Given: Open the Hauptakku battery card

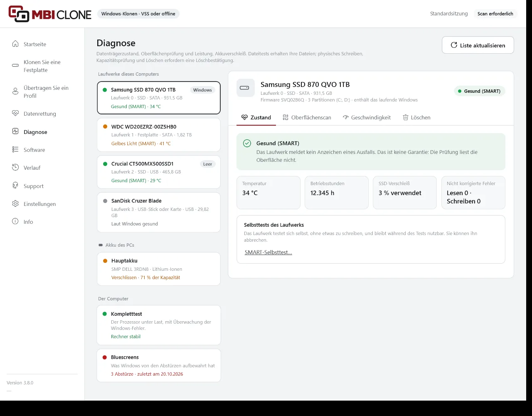Looking at the screenshot, I should point(159,269).
